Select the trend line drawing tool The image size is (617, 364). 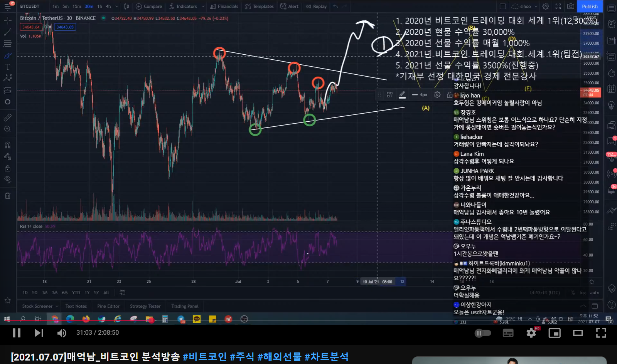(x=7, y=32)
